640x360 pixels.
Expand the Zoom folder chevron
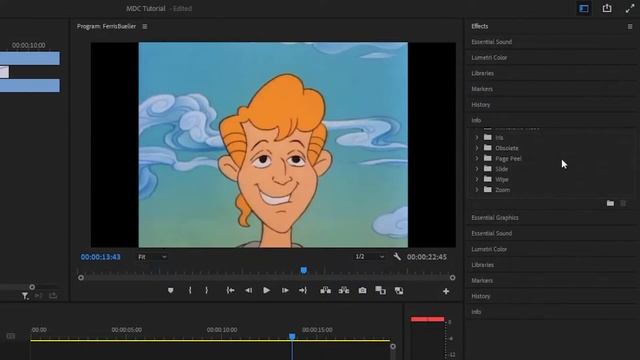coord(477,190)
